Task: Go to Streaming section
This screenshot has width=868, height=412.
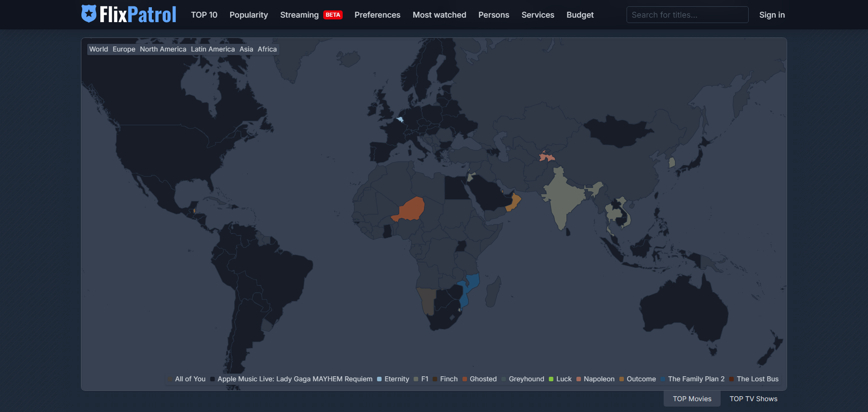Action: pos(299,15)
